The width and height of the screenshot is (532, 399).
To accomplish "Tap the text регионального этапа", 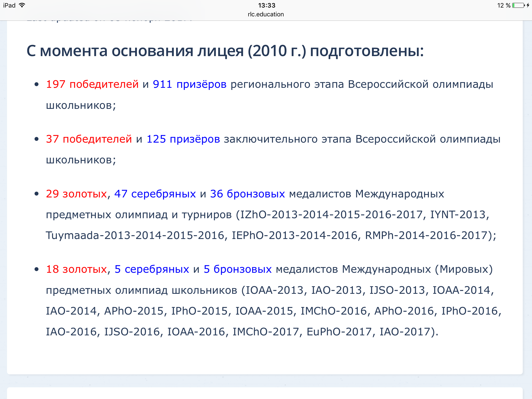I will coord(287,84).
